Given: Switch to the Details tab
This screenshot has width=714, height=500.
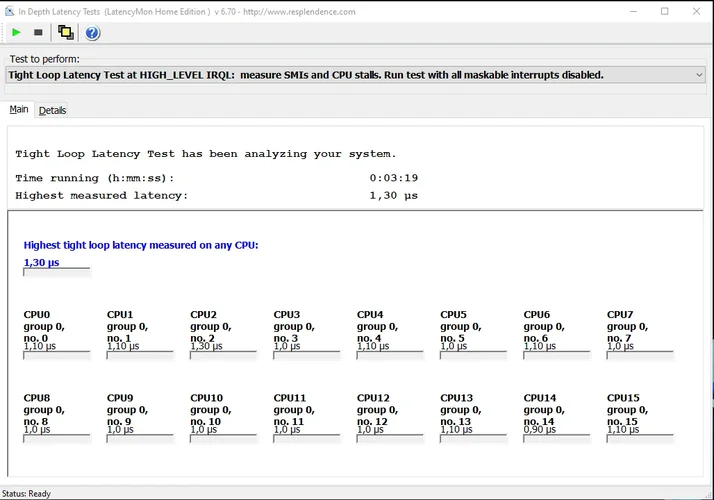Looking at the screenshot, I should click(52, 110).
